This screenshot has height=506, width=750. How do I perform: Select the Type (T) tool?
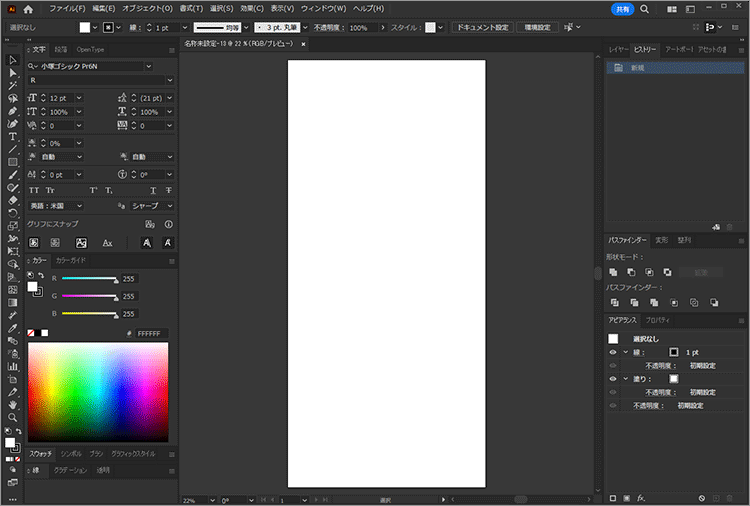pos(12,136)
